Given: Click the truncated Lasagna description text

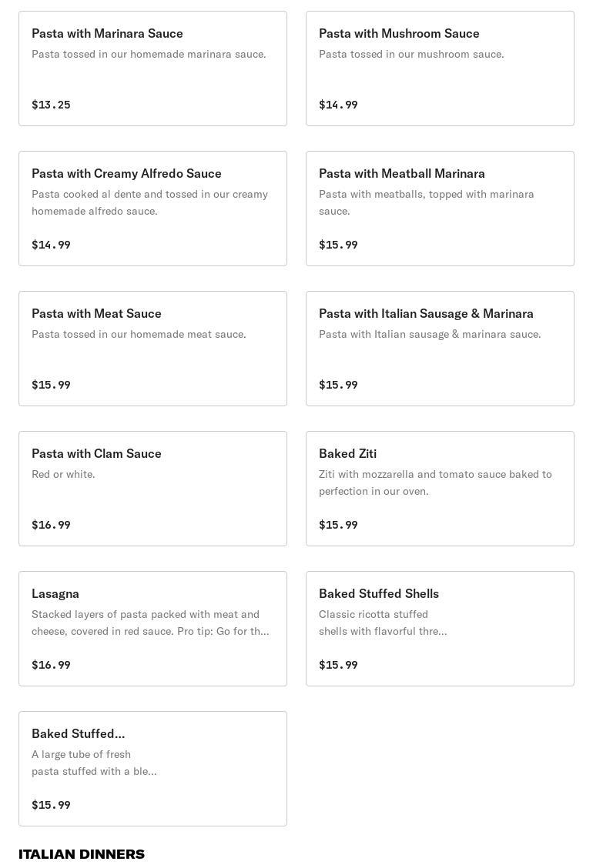Looking at the screenshot, I should (150, 623).
